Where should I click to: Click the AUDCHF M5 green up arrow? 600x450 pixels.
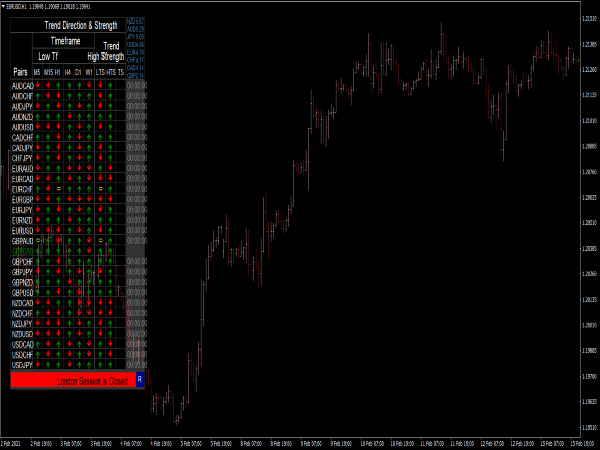tap(38, 96)
